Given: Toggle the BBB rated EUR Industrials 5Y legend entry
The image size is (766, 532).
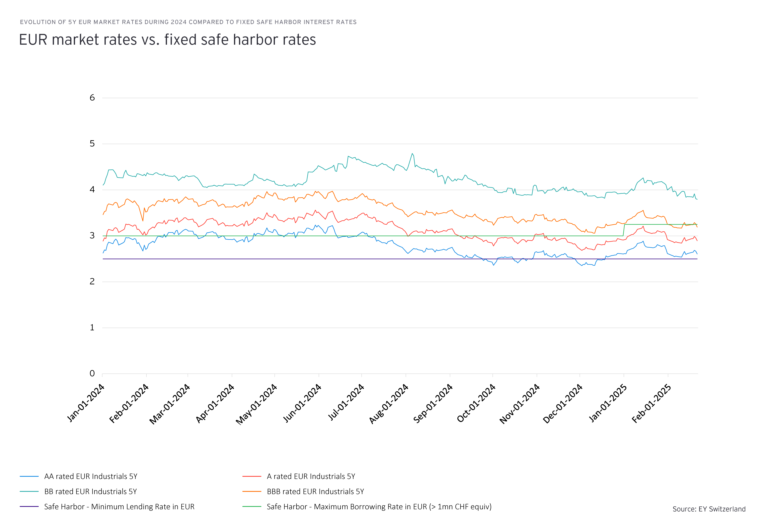Looking at the screenshot, I should coord(315,492).
